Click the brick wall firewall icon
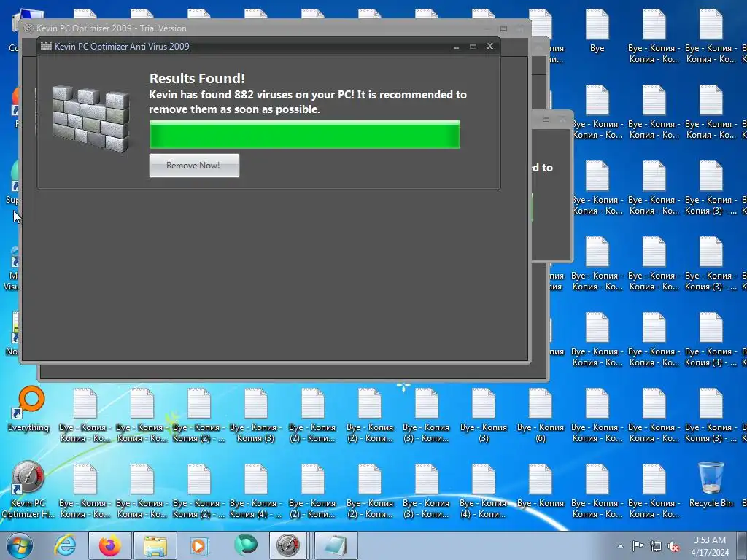The height and width of the screenshot is (560, 747). [90, 119]
